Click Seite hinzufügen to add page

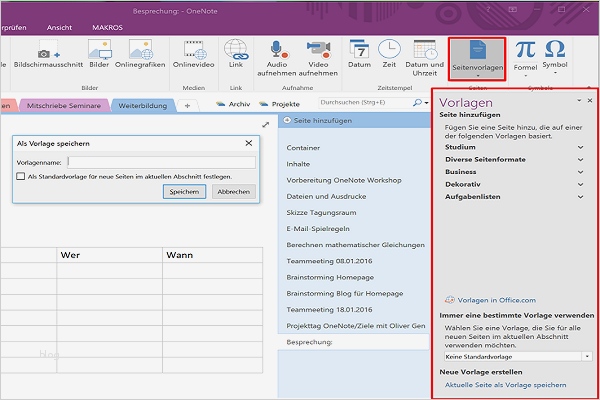point(322,122)
